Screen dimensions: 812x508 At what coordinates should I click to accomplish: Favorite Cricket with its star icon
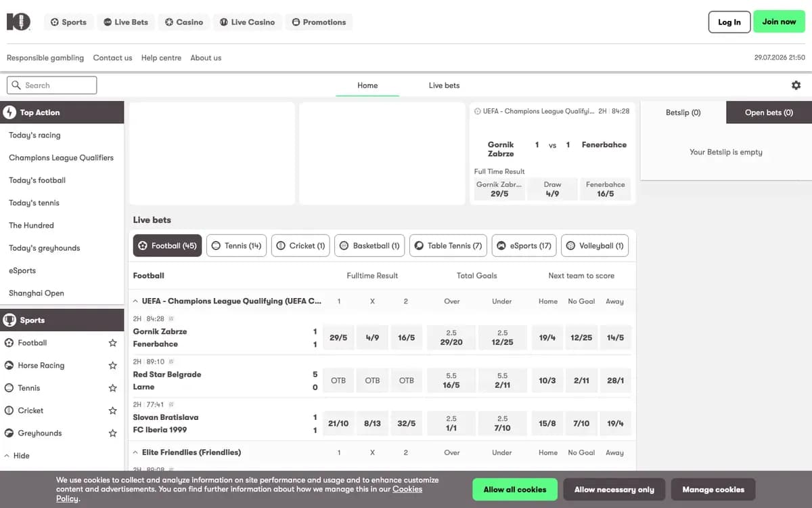point(113,410)
